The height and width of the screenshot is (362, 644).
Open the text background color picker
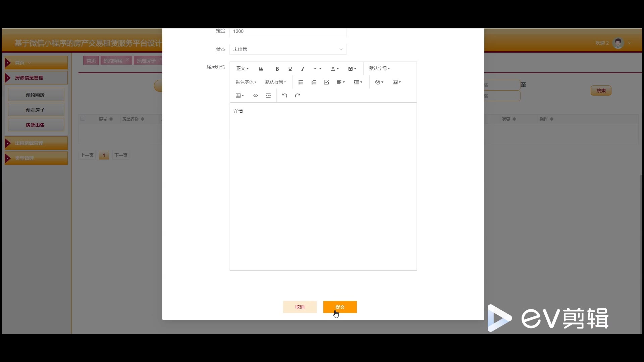click(x=352, y=69)
